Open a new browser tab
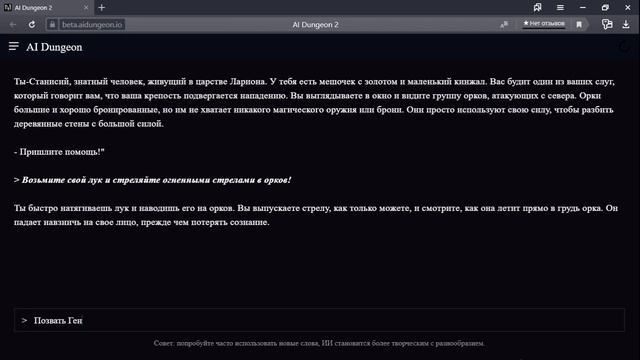The height and width of the screenshot is (360, 640). (102, 7)
